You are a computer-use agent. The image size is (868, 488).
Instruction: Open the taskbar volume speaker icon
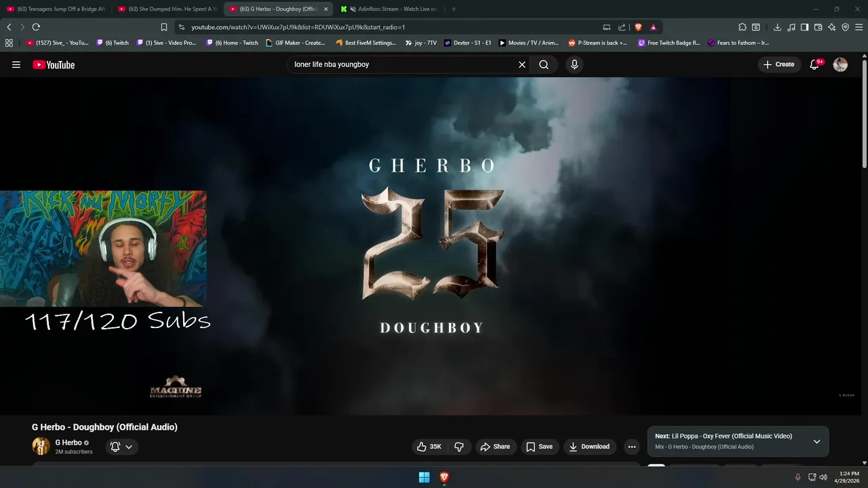tap(823, 477)
